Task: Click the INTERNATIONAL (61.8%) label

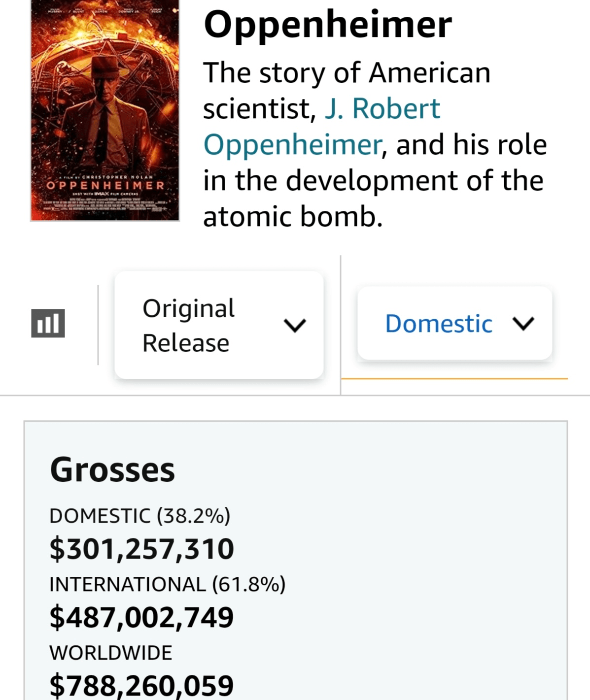Action: click(168, 584)
